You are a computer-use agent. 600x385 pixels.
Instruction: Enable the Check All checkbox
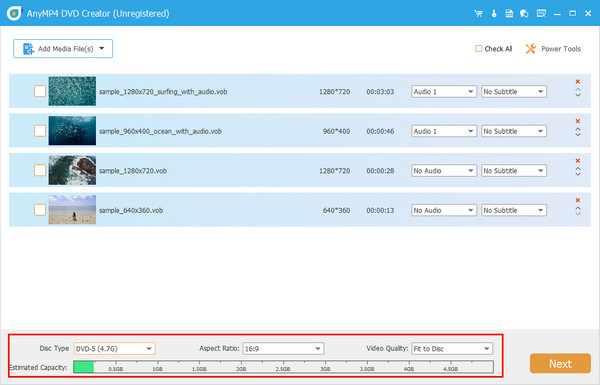[x=478, y=49]
